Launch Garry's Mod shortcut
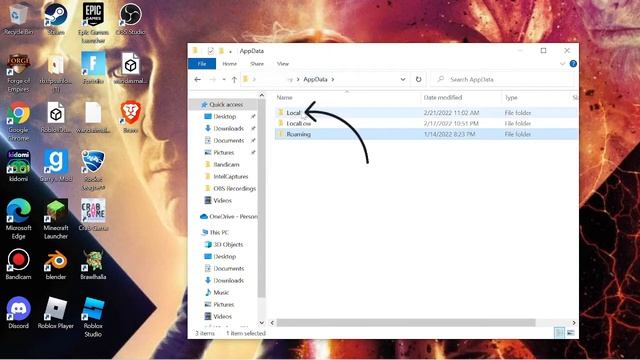This screenshot has width=640, height=360. click(x=56, y=166)
